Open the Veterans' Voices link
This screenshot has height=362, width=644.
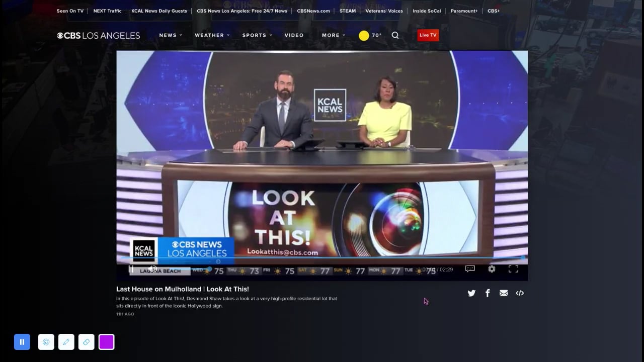384,11
